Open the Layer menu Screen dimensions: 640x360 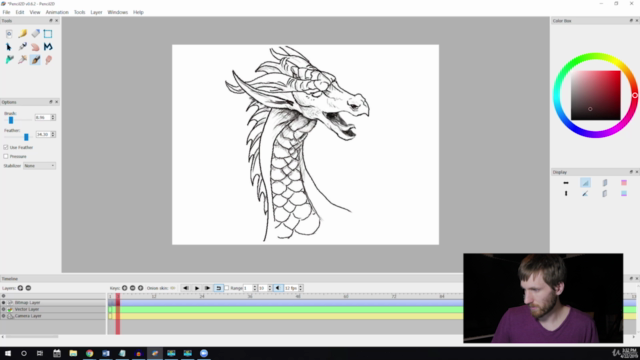96,12
